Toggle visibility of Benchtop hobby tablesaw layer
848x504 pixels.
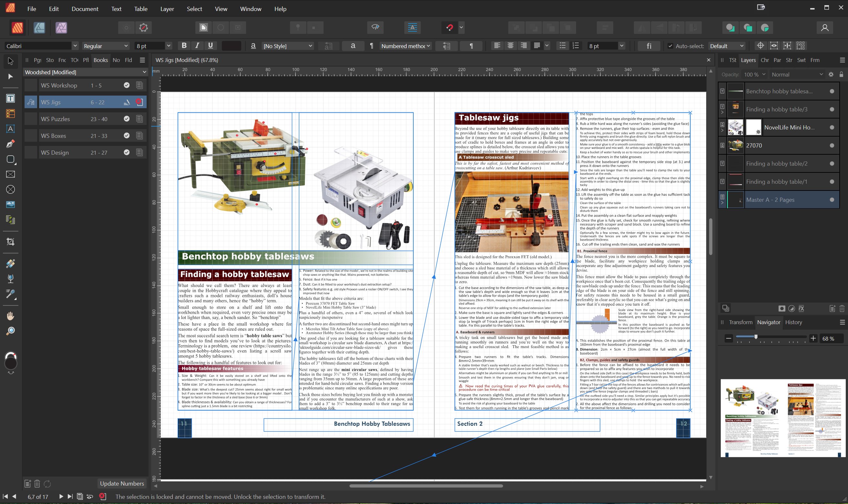click(832, 91)
